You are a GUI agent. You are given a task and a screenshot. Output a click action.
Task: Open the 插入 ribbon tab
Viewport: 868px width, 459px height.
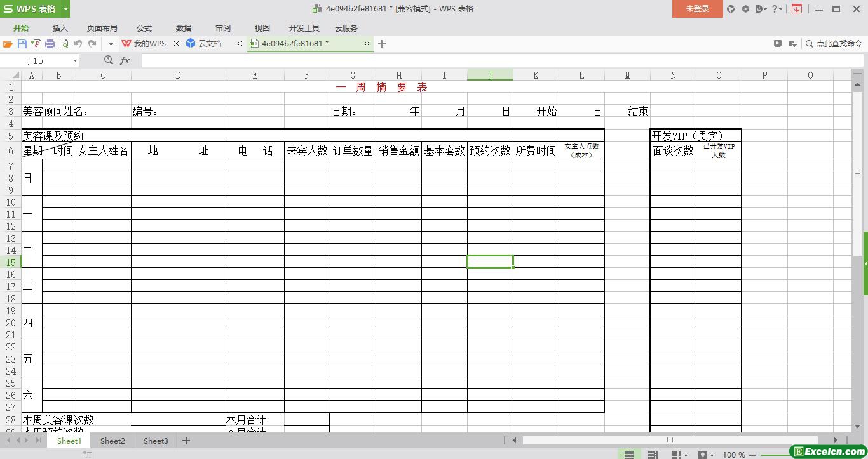click(60, 29)
